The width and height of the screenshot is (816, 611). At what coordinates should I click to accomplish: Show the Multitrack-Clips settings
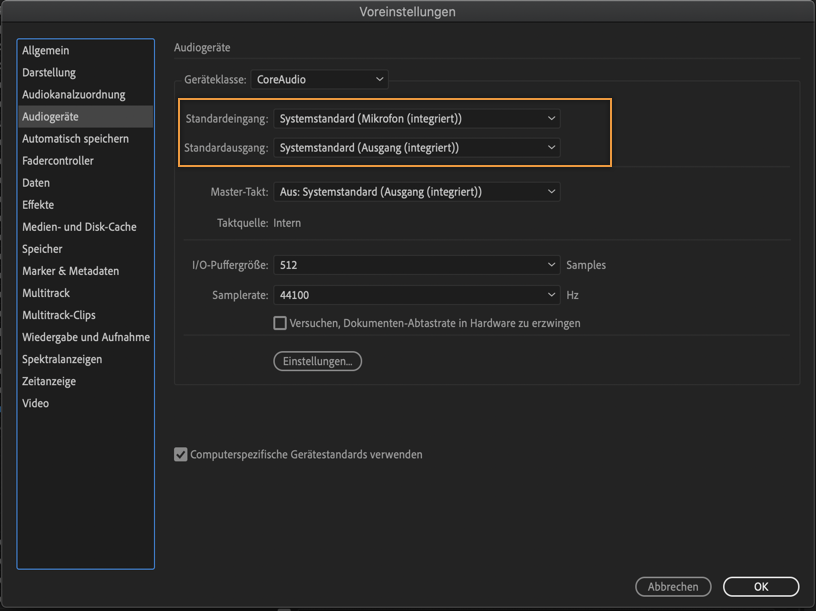pos(59,315)
